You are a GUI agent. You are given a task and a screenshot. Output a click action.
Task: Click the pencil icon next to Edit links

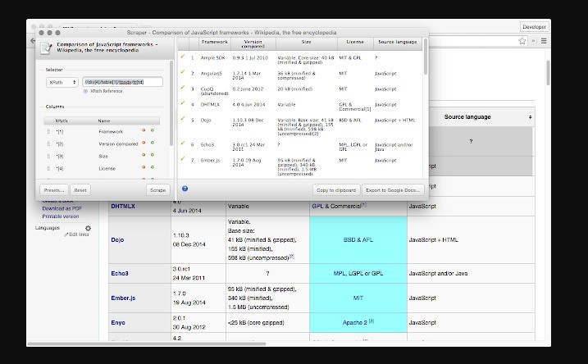click(x=66, y=234)
